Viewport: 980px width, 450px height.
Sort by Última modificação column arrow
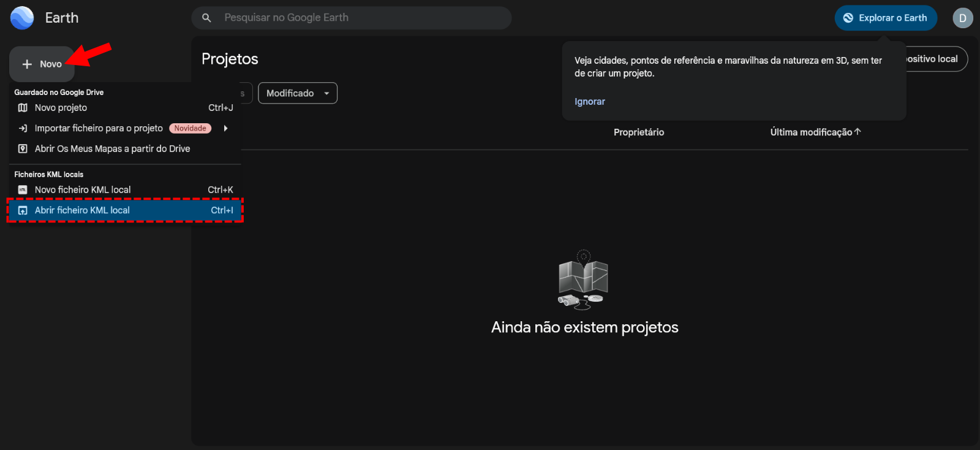858,132
